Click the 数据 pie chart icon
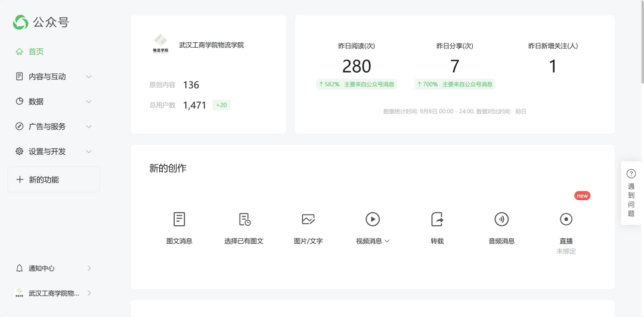This screenshot has height=317, width=644. pos(19,101)
